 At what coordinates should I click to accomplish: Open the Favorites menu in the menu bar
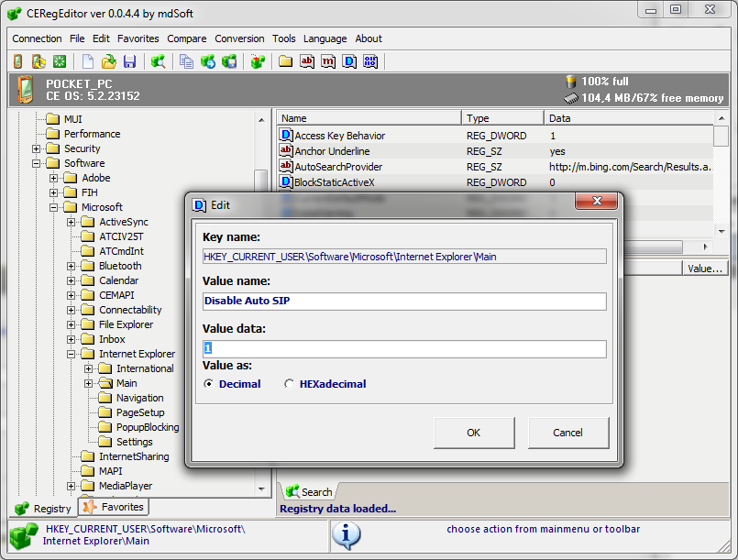[x=138, y=38]
